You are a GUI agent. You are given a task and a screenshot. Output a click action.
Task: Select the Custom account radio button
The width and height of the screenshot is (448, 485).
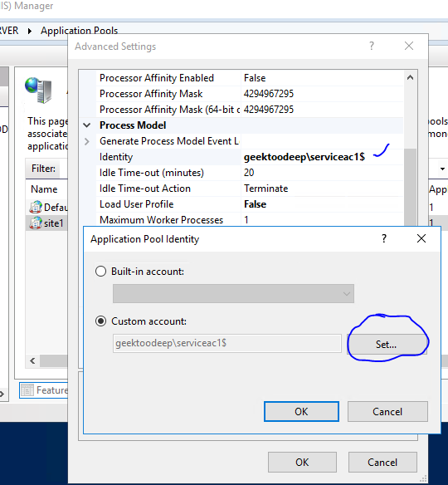point(100,321)
